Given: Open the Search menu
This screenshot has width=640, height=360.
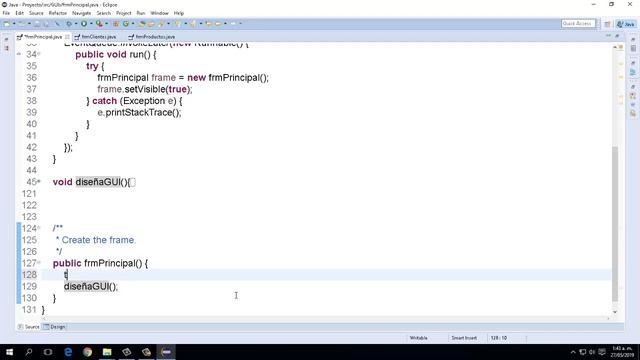Looking at the screenshot, I should [x=104, y=13].
